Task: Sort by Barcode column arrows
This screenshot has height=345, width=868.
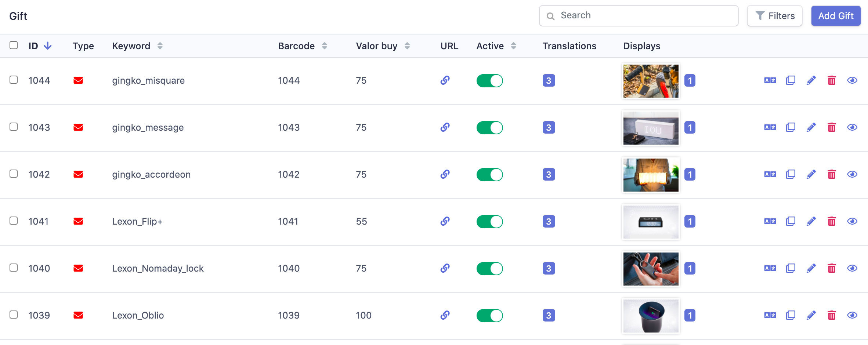Action: pyautogui.click(x=324, y=46)
